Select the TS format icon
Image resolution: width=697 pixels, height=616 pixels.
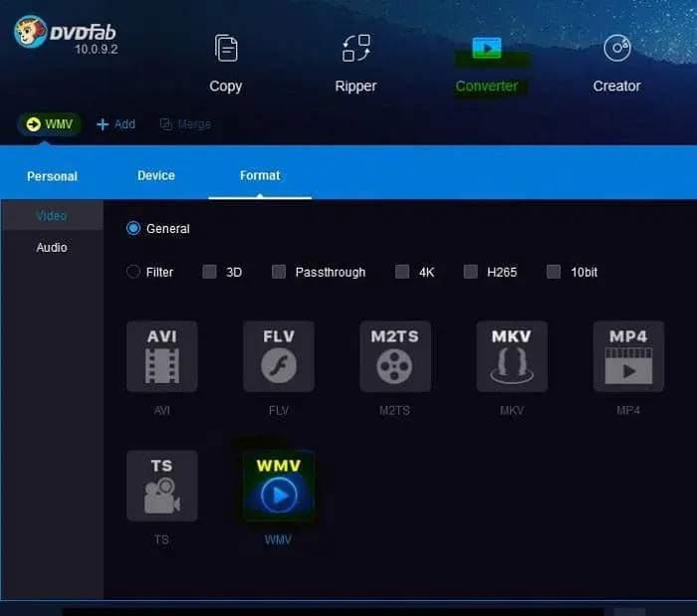[161, 486]
